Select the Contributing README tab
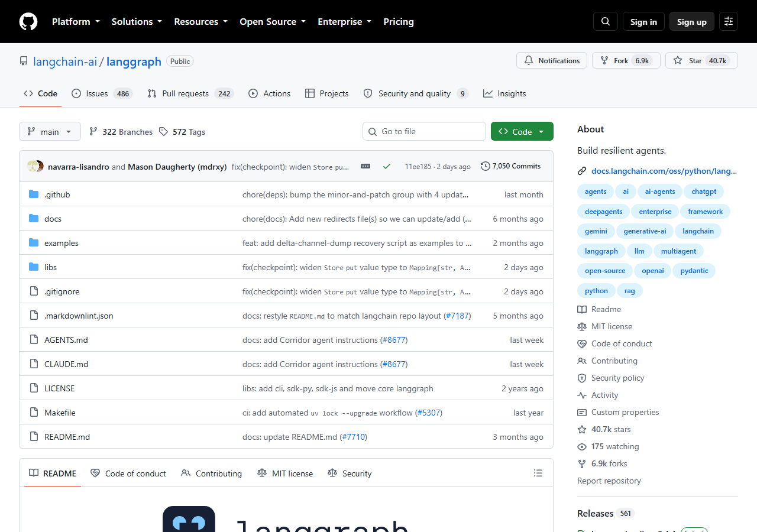This screenshot has height=532, width=757. tap(212, 473)
